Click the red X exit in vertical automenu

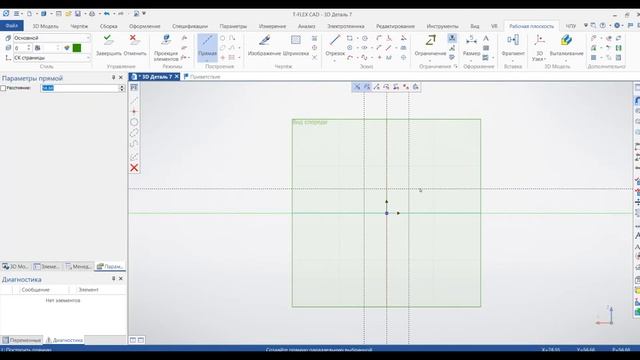[x=134, y=168]
